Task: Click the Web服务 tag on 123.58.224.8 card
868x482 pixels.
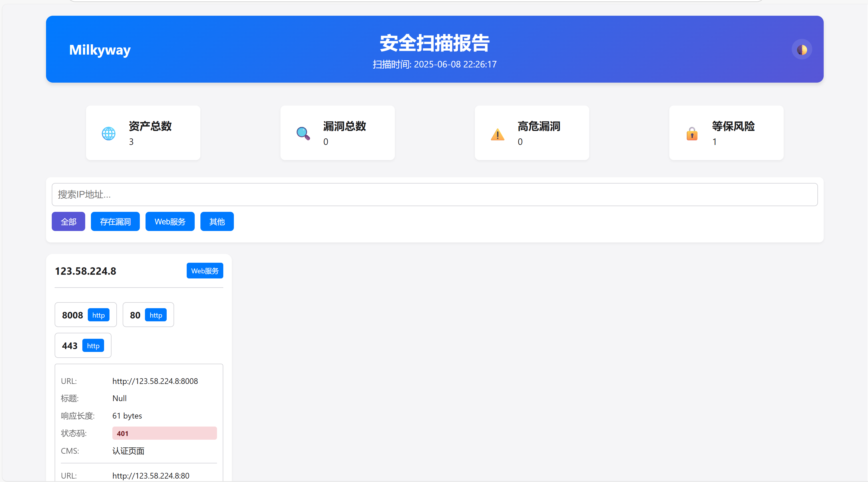Action: click(205, 270)
